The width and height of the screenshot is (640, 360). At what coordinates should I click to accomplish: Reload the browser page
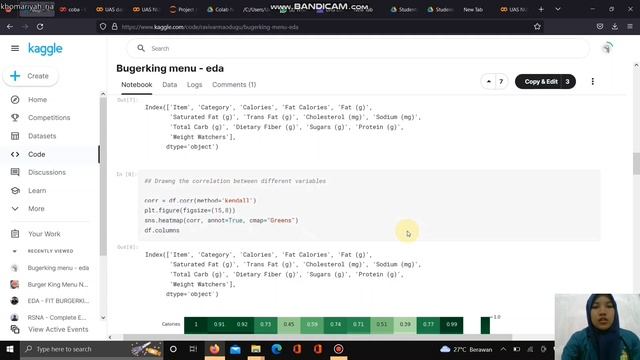pyautogui.click(x=40, y=27)
